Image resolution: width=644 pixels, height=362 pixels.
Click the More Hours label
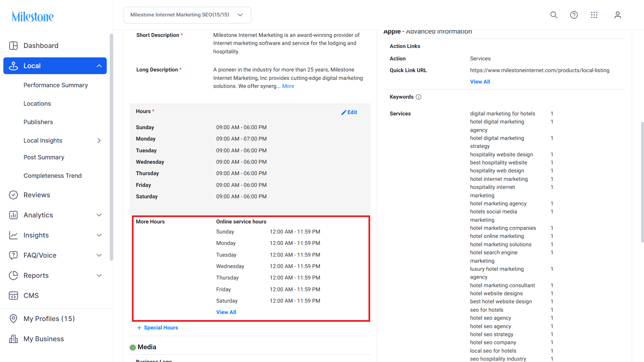click(150, 222)
